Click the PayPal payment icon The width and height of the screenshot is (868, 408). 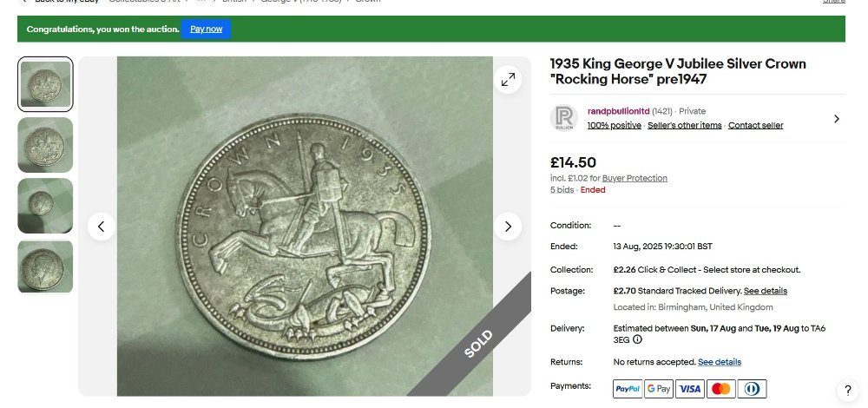(627, 388)
